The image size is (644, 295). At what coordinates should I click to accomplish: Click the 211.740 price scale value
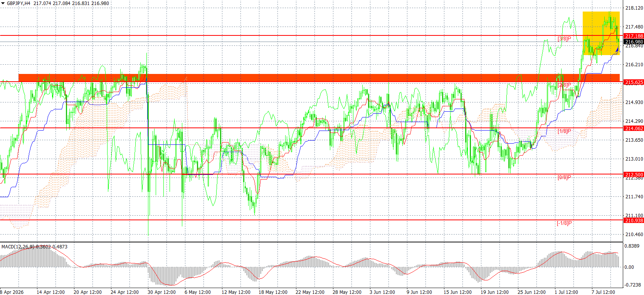pos(634,196)
